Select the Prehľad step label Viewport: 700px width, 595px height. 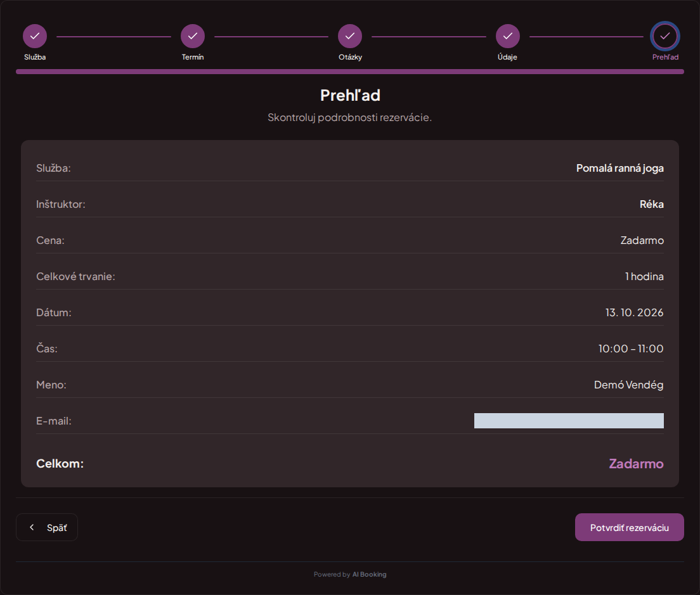coord(665,57)
